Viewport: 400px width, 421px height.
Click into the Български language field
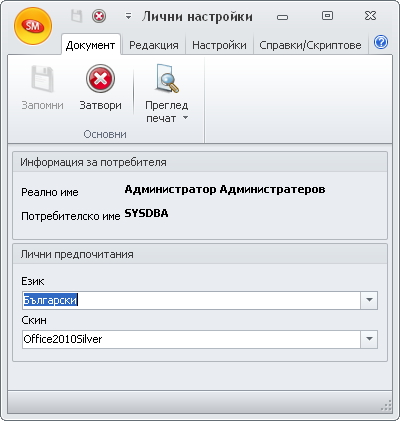[x=191, y=300]
